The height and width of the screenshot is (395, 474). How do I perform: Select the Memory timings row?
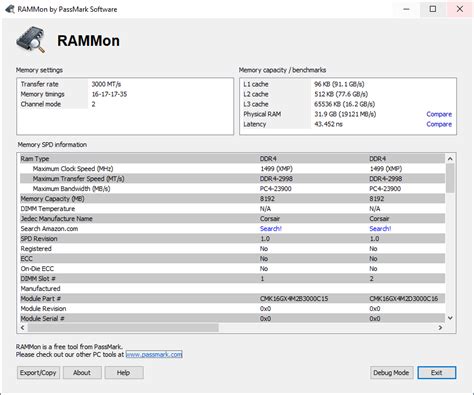125,94
